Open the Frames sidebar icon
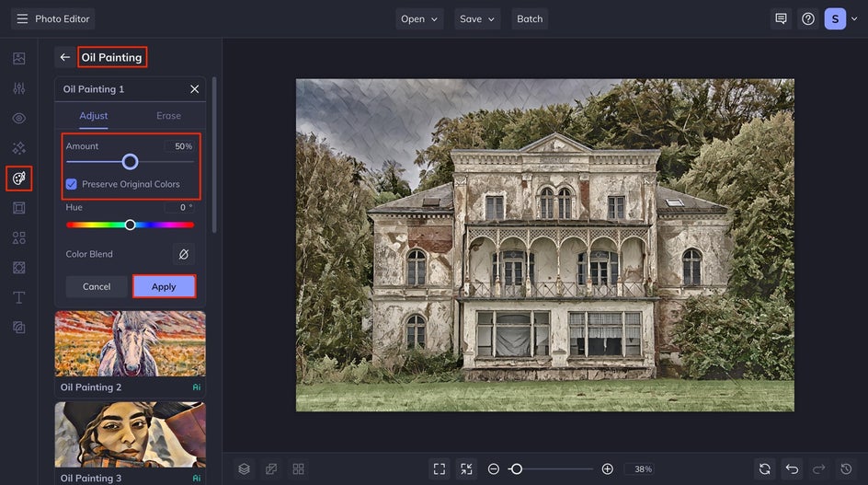The height and width of the screenshot is (485, 868). [18, 208]
